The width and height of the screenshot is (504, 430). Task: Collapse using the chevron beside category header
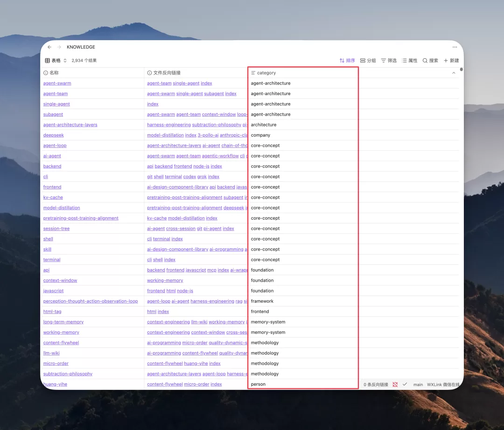[x=454, y=73]
